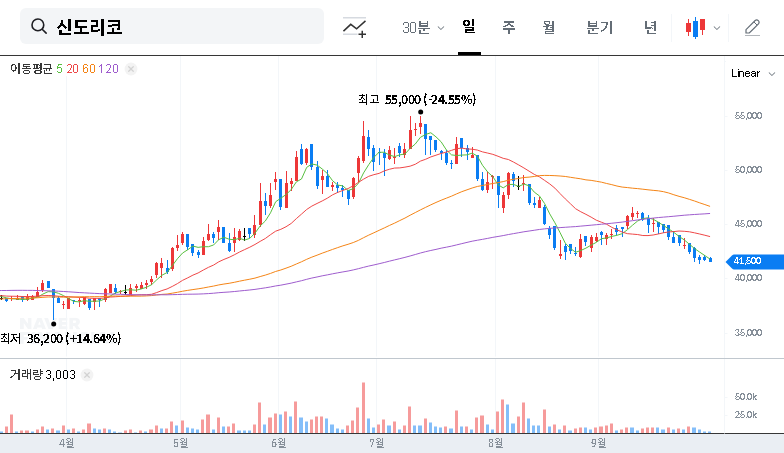Click the 7월 date axis label
The width and height of the screenshot is (784, 453).
376,443
